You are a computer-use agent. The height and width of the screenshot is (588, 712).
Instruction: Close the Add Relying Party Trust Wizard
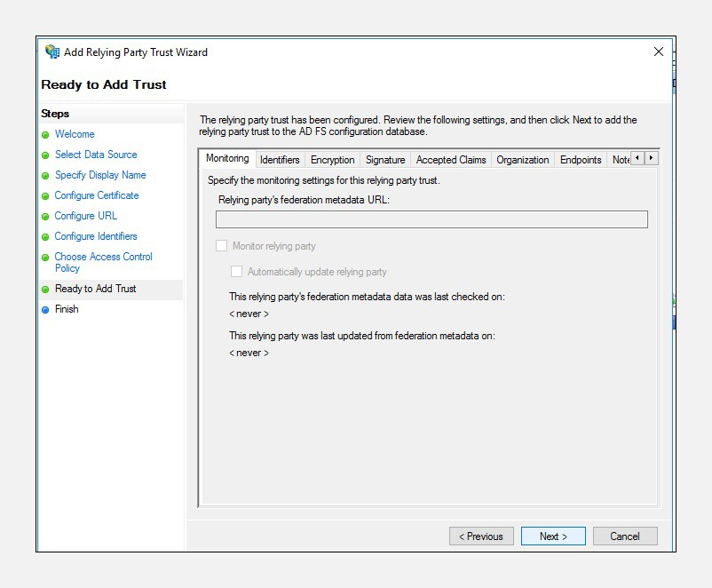click(658, 52)
